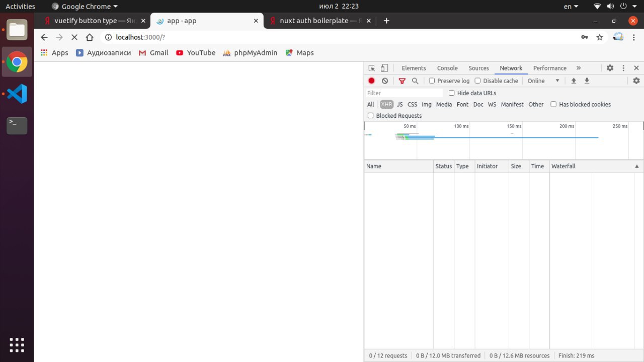This screenshot has height=362, width=644.
Task: Close the vuetify button type tab
Action: click(x=143, y=21)
